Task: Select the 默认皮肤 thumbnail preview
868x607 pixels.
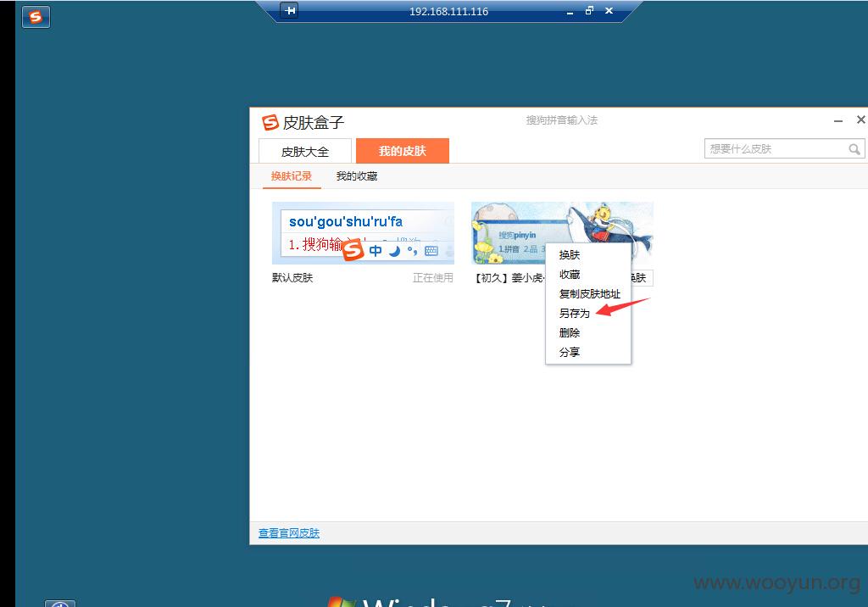Action: [x=363, y=233]
